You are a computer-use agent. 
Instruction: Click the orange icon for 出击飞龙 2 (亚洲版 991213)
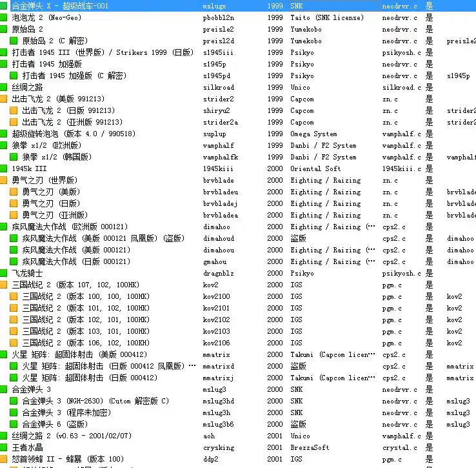pos(14,122)
